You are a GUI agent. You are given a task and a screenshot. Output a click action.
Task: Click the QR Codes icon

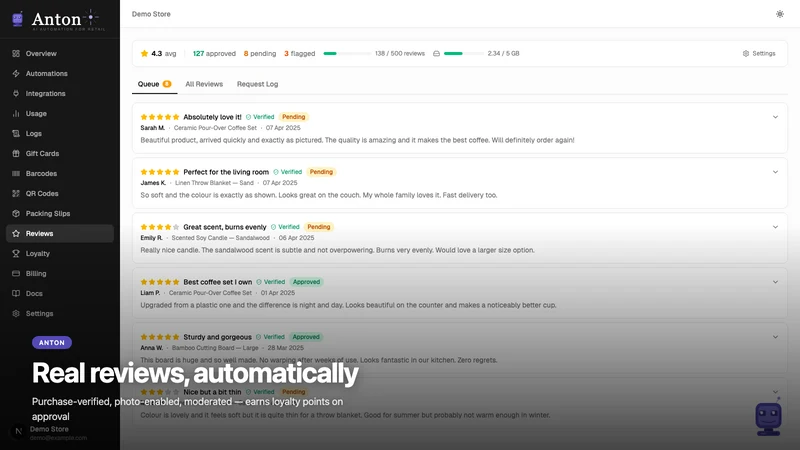(x=16, y=193)
